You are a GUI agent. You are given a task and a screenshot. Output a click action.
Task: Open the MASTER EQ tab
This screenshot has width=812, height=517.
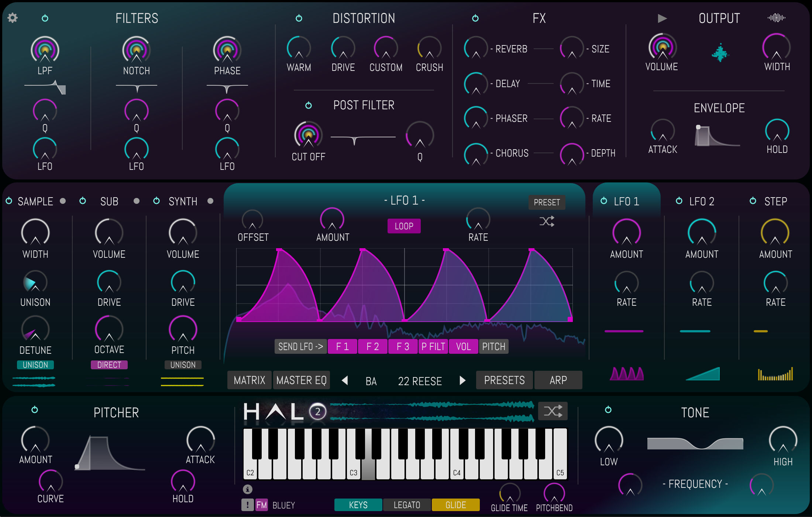coord(301,380)
